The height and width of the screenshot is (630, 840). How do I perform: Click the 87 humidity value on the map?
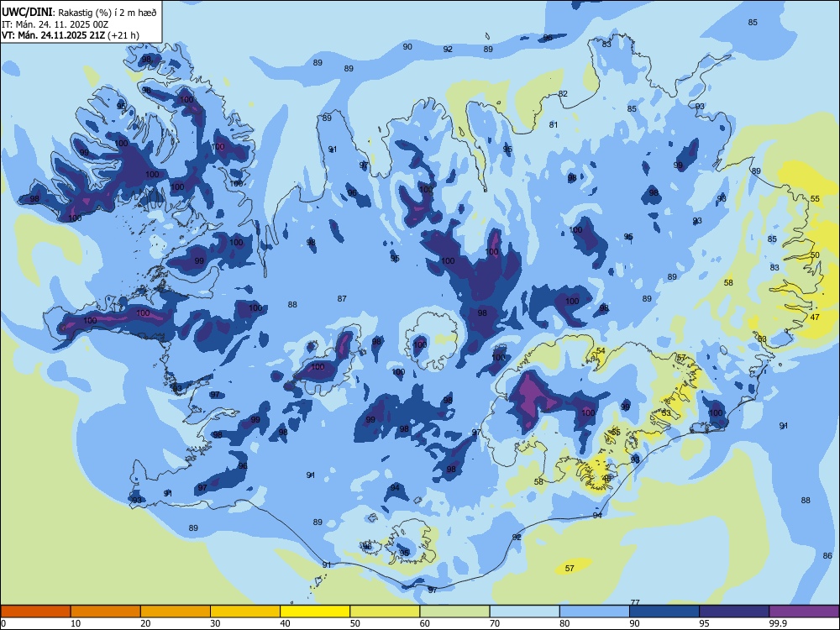[342, 298]
